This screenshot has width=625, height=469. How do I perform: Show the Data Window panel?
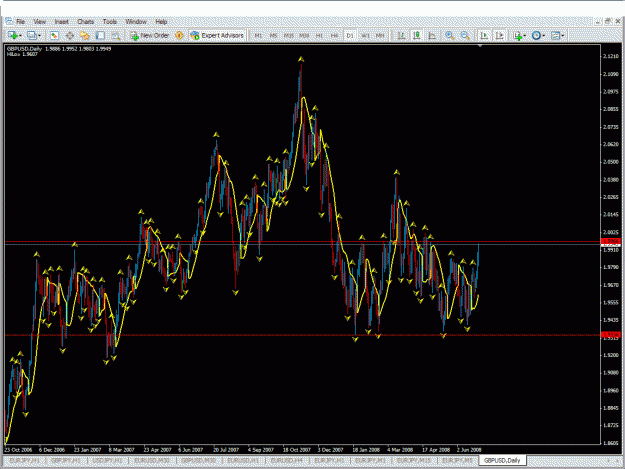69,35
